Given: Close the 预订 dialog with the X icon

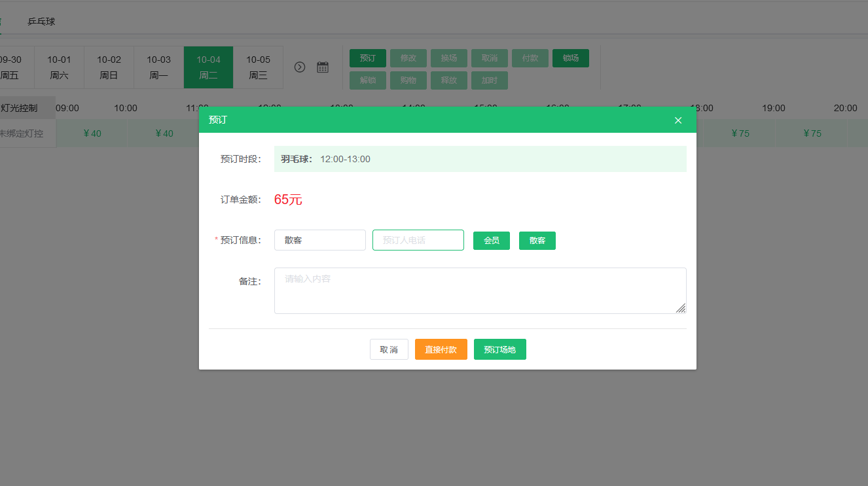Looking at the screenshot, I should pos(678,120).
